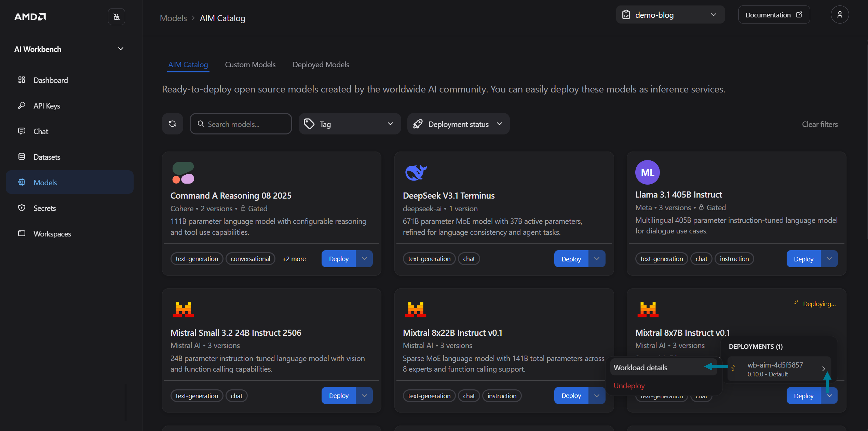Click the user profile avatar icon
Viewport: 868px width, 431px height.
pyautogui.click(x=839, y=15)
